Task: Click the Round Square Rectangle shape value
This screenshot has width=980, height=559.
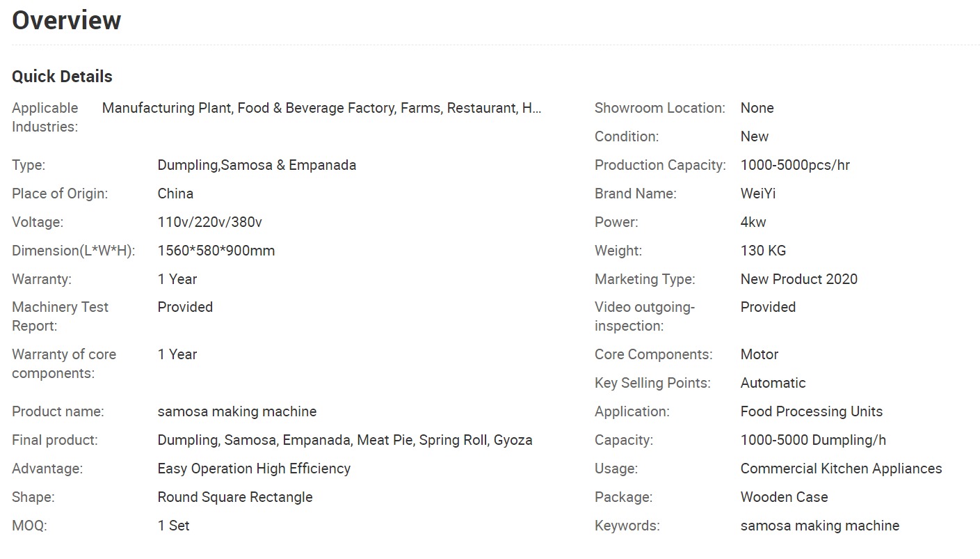Action: [235, 497]
